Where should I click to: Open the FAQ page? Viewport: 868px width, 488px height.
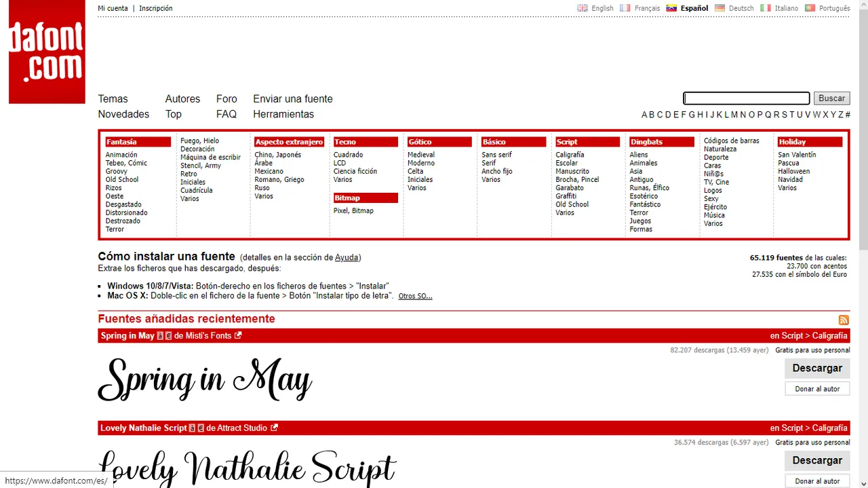(226, 114)
